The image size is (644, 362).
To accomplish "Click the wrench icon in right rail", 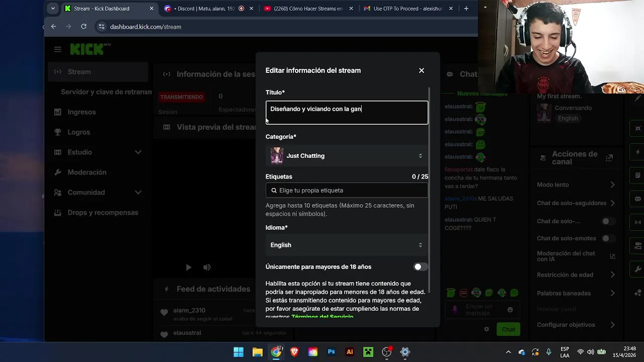I will click(x=638, y=269).
